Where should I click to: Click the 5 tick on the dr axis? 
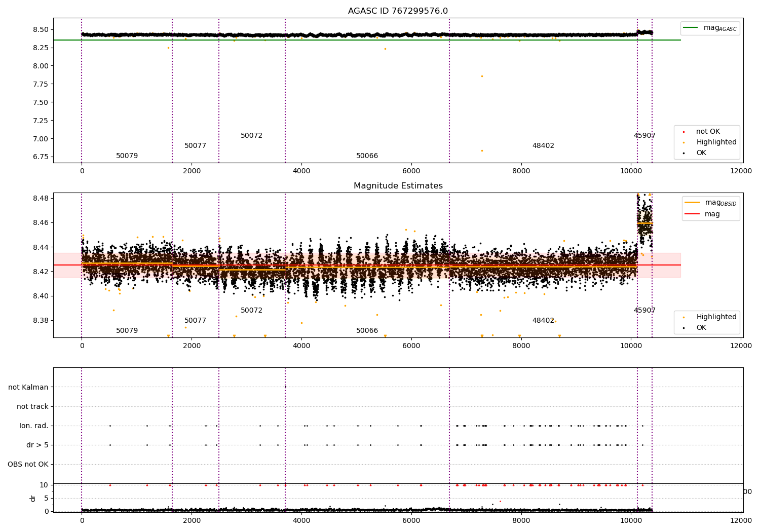[x=46, y=498]
